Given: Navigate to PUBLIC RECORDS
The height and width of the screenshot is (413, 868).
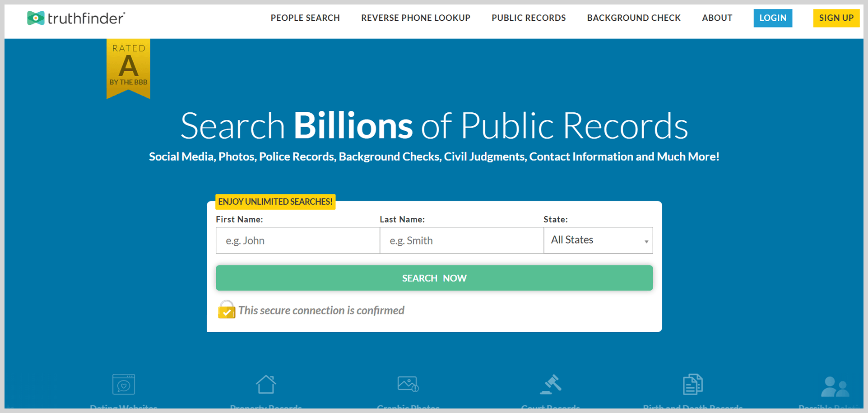Looking at the screenshot, I should (x=528, y=18).
